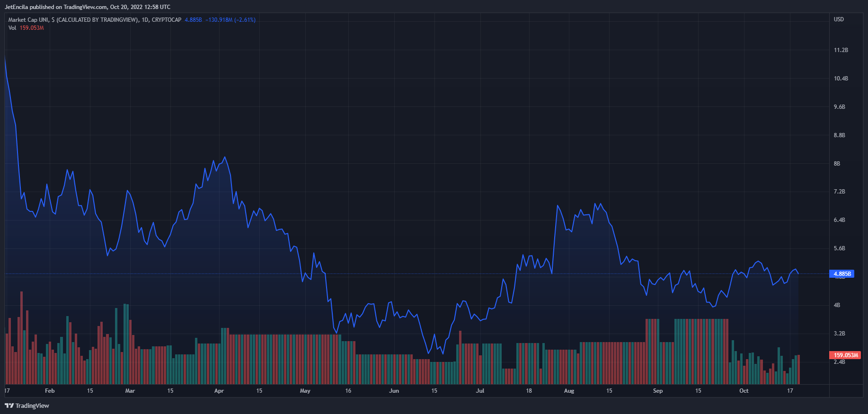
Task: Click the Mar label on the time axis
Action: click(x=130, y=391)
